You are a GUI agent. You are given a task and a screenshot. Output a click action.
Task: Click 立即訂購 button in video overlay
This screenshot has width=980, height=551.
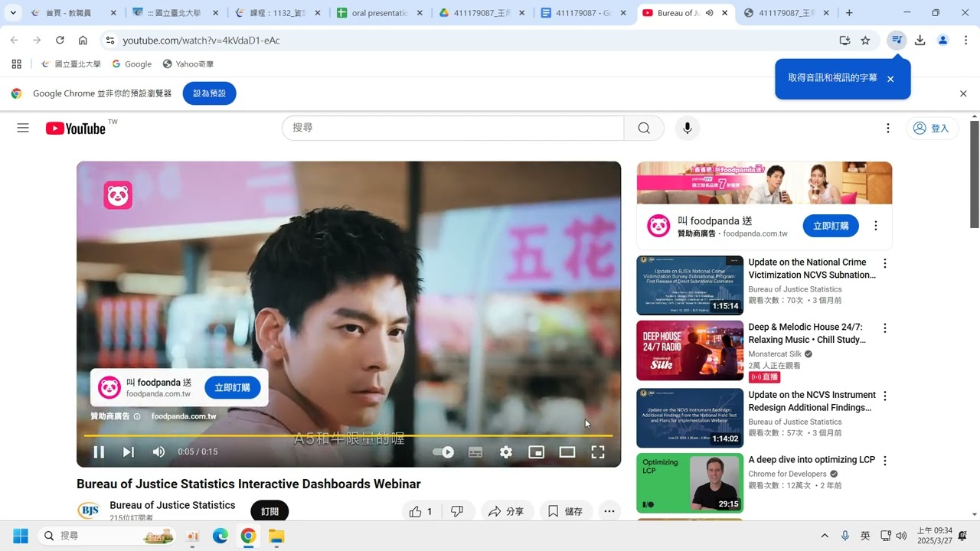tap(232, 388)
